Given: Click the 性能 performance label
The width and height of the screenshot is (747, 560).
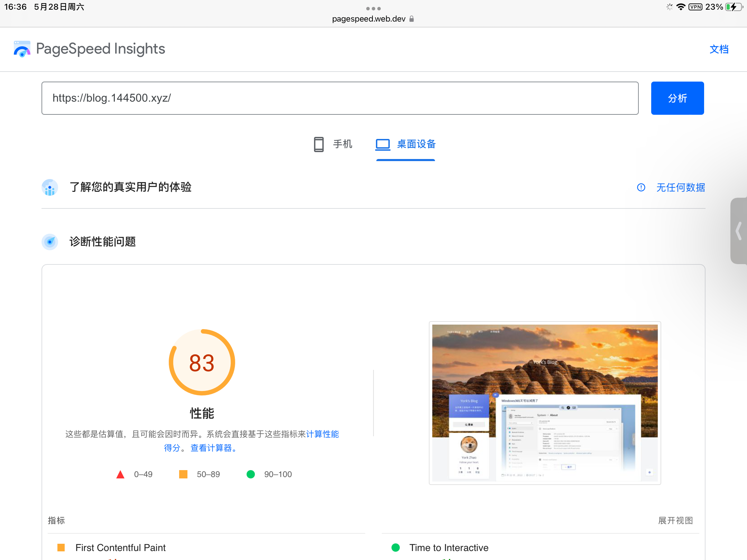Looking at the screenshot, I should 202,413.
